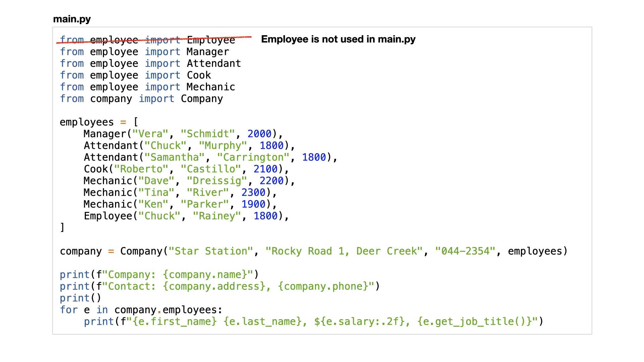Click the 'employees = [' line
The width and height of the screenshot is (644, 362).
(x=99, y=122)
